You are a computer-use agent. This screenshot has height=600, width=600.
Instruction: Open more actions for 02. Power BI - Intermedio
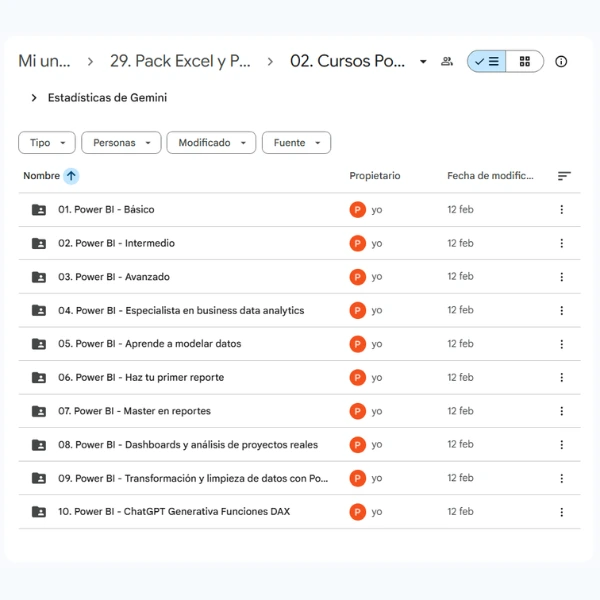coord(561,243)
